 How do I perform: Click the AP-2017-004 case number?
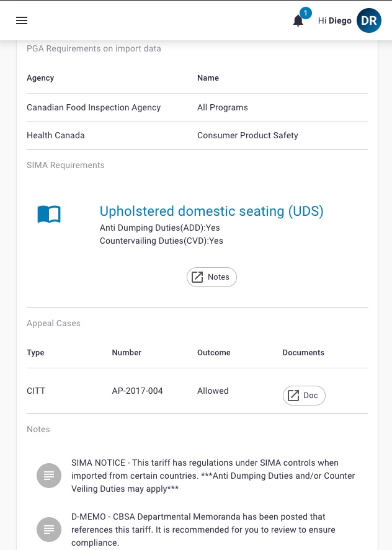click(x=137, y=391)
